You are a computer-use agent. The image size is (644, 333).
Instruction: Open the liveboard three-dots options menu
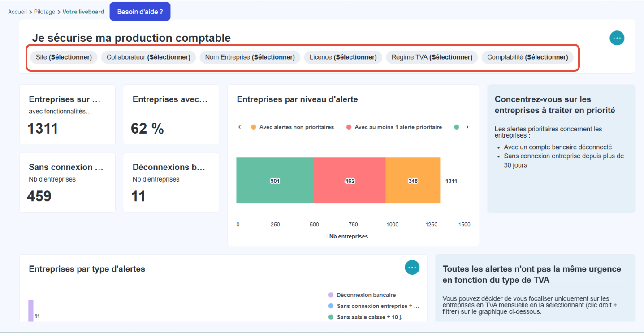(x=617, y=38)
